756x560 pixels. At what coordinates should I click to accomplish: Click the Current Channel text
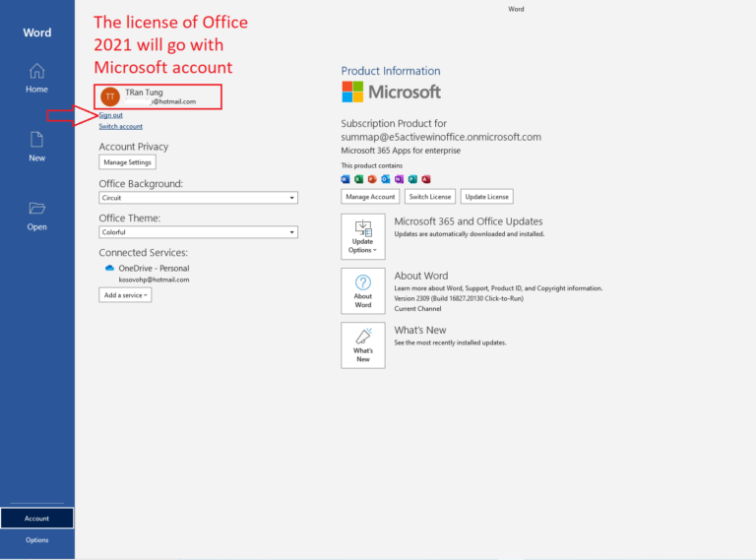[x=417, y=308]
